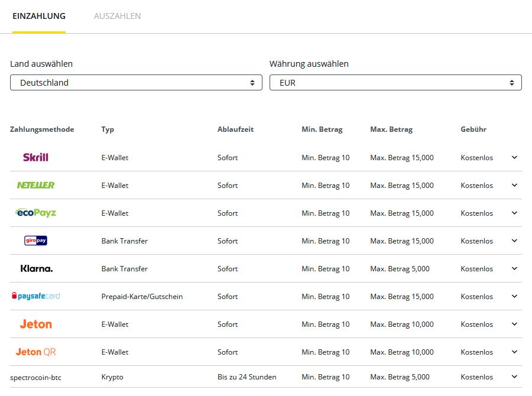532x396 pixels.
Task: Click the Skrill logo
Action: pyautogui.click(x=35, y=157)
